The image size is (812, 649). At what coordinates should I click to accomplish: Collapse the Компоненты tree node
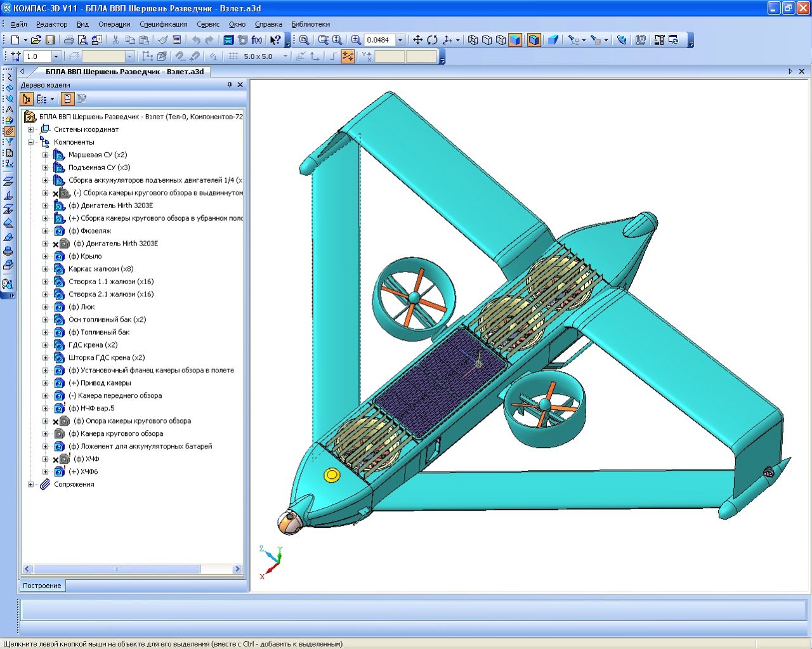click(x=30, y=142)
